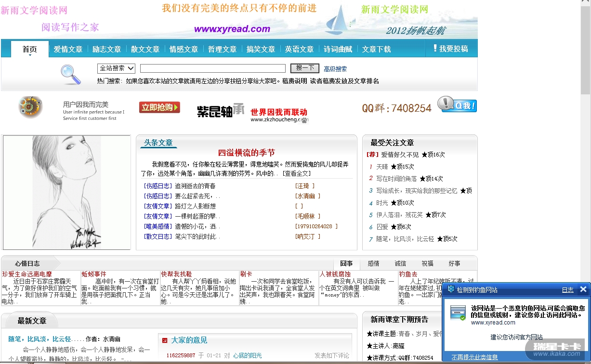Open the diary entry 蚯蚓事件
The height and width of the screenshot is (364, 591).
click(94, 274)
